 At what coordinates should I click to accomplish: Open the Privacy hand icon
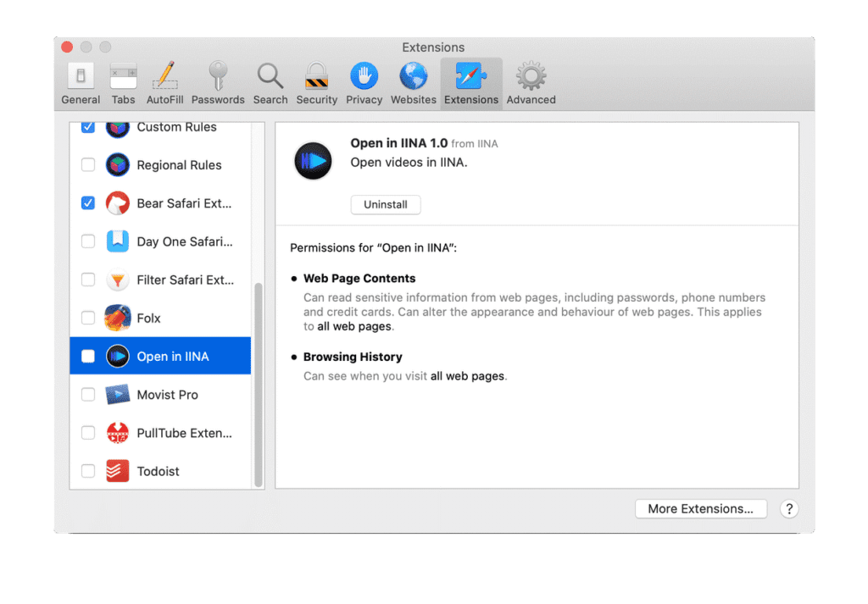pyautogui.click(x=364, y=75)
